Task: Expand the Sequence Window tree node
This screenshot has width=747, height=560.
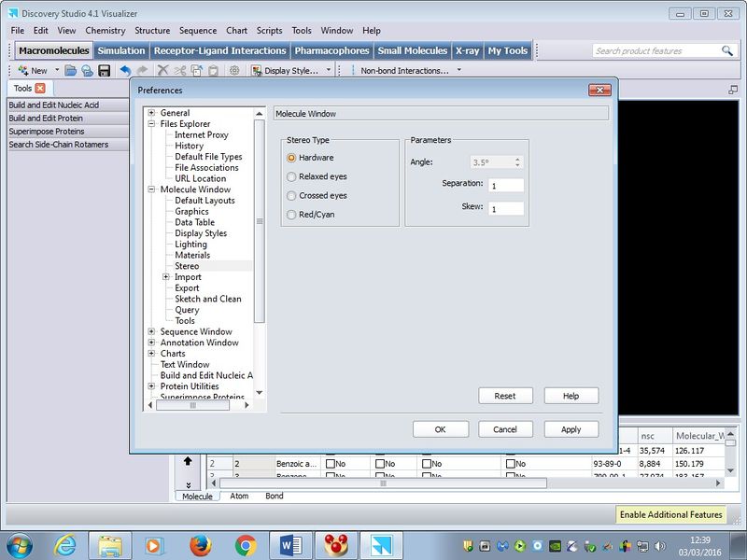Action: point(151,331)
